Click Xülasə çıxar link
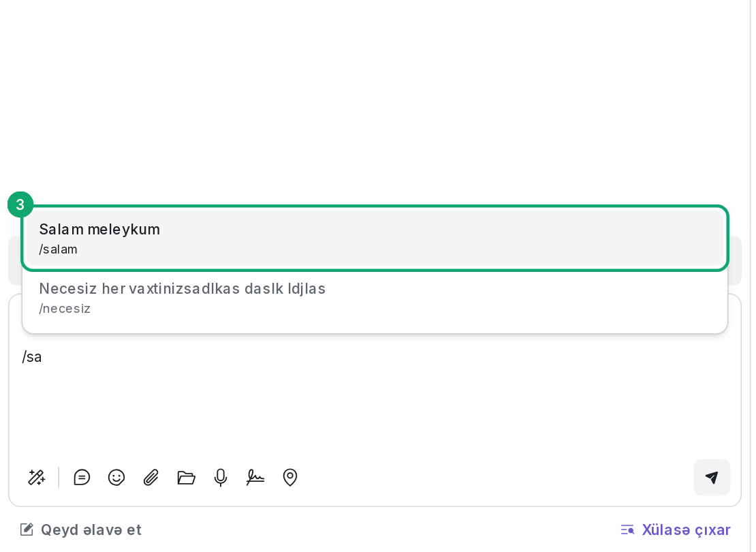756x552 pixels. 686,530
